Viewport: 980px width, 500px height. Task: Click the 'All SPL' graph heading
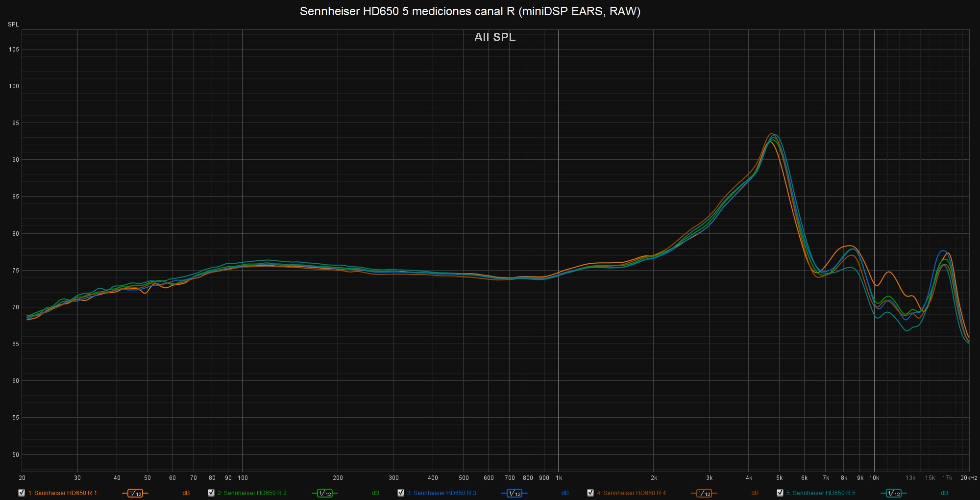pos(495,37)
